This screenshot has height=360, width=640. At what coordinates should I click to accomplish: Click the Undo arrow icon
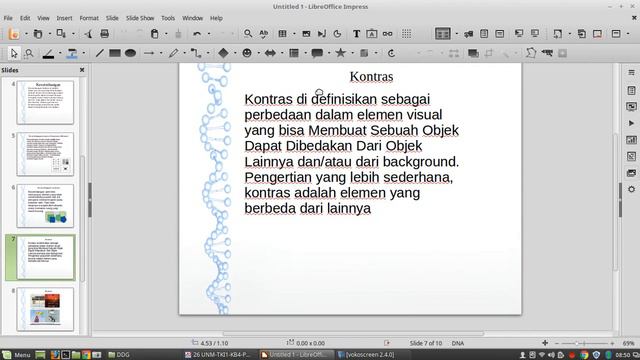click(197, 34)
